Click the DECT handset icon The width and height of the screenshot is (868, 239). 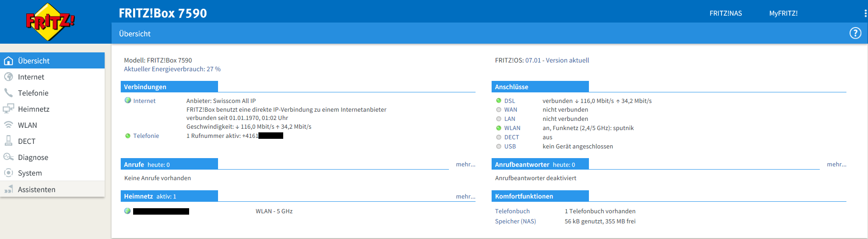click(x=8, y=141)
